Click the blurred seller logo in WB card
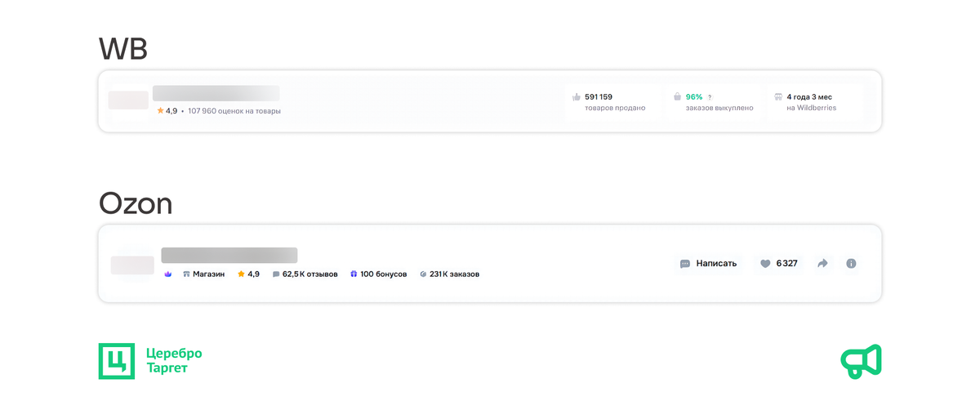This screenshot has width=980, height=410. point(129,100)
